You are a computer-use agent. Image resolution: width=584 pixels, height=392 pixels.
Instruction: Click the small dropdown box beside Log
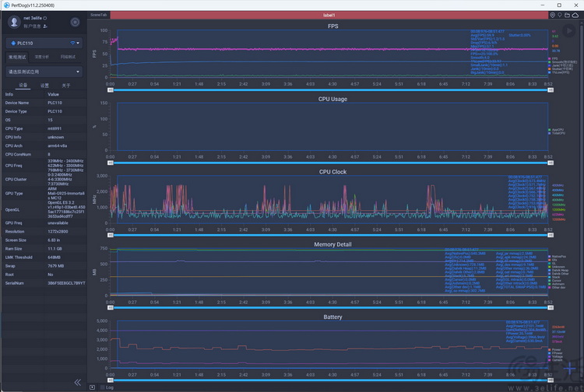click(x=92, y=387)
